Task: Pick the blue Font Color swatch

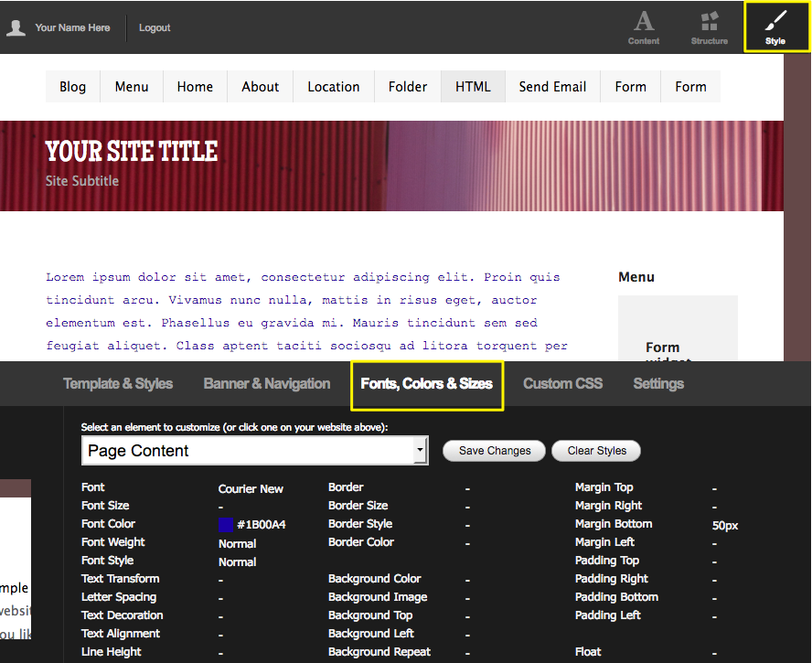Action: [x=226, y=525]
